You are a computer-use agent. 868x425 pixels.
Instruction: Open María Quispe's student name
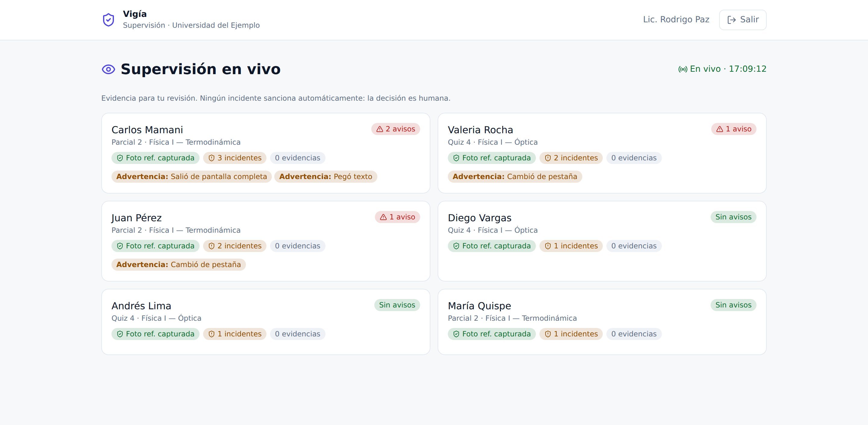pyautogui.click(x=479, y=306)
